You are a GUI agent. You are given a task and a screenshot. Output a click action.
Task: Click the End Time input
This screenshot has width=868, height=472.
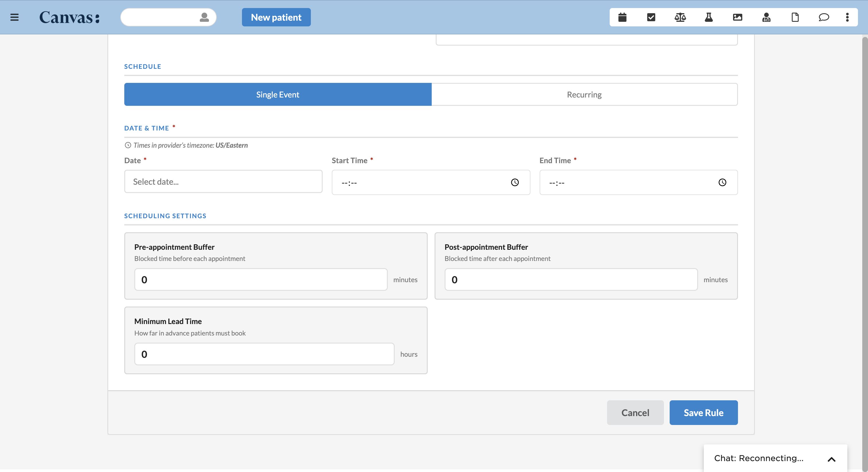tap(638, 182)
